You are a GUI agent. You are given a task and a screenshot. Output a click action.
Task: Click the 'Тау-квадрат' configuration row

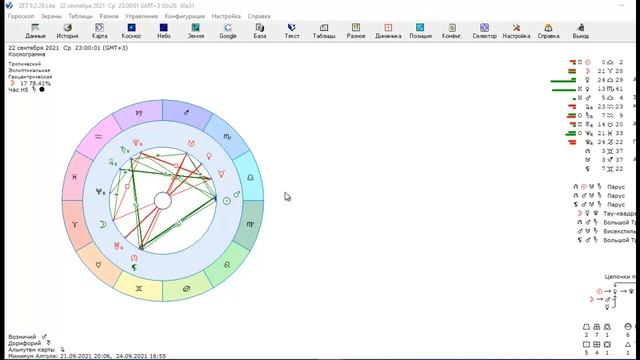608,213
